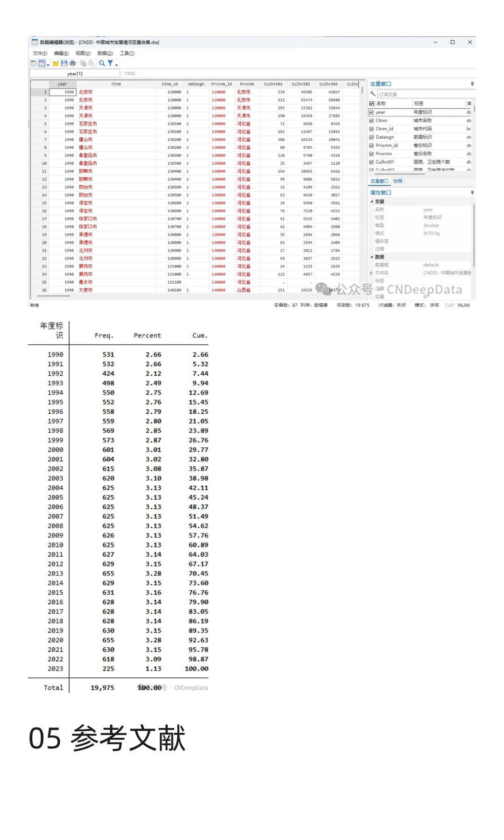Click 山西省 province cell
504x840 pixels.
(x=247, y=290)
